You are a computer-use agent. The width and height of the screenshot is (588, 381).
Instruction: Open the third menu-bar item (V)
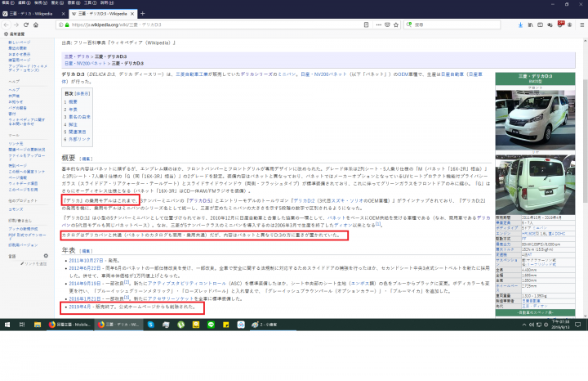click(x=40, y=2)
